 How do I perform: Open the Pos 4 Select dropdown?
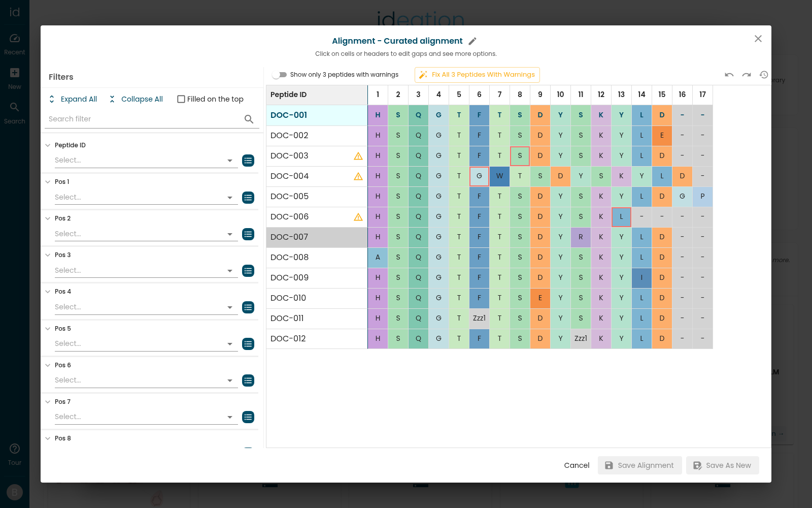click(x=146, y=307)
